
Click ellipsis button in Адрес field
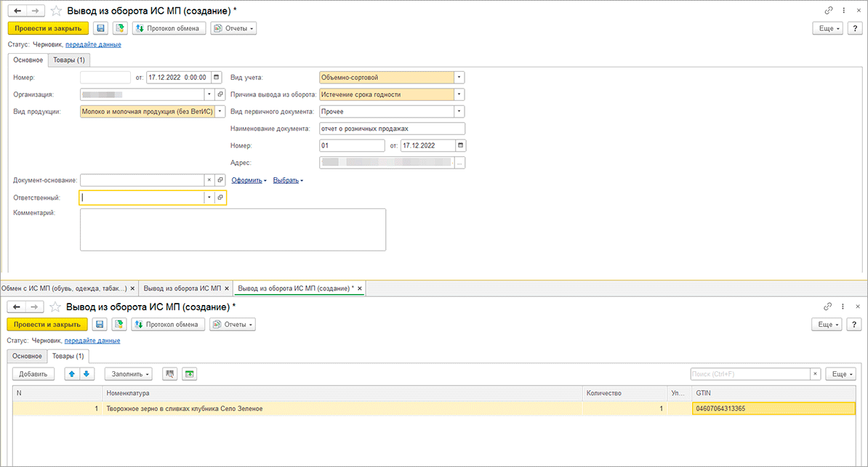459,163
